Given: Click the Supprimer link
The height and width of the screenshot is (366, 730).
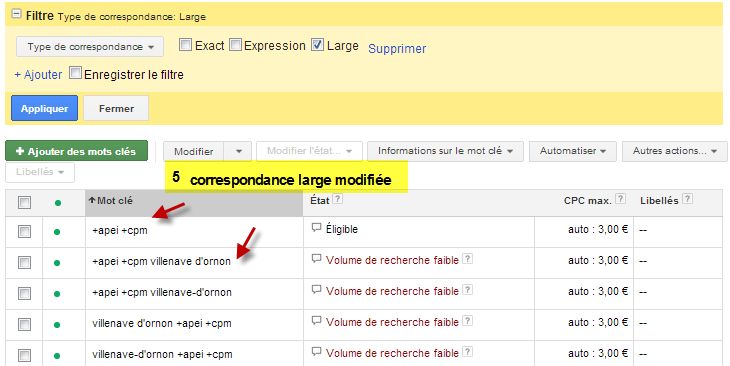Looking at the screenshot, I should pyautogui.click(x=397, y=48).
